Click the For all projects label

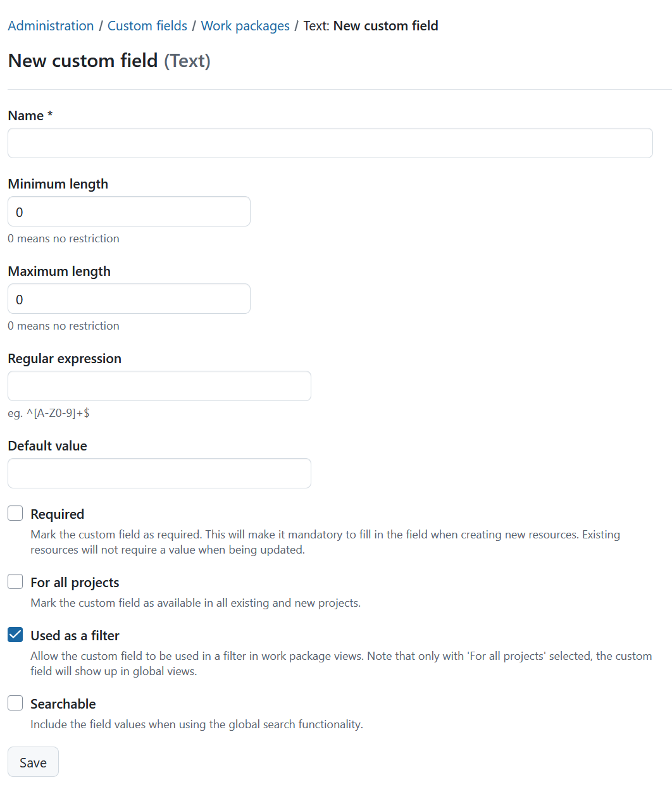coord(75,582)
